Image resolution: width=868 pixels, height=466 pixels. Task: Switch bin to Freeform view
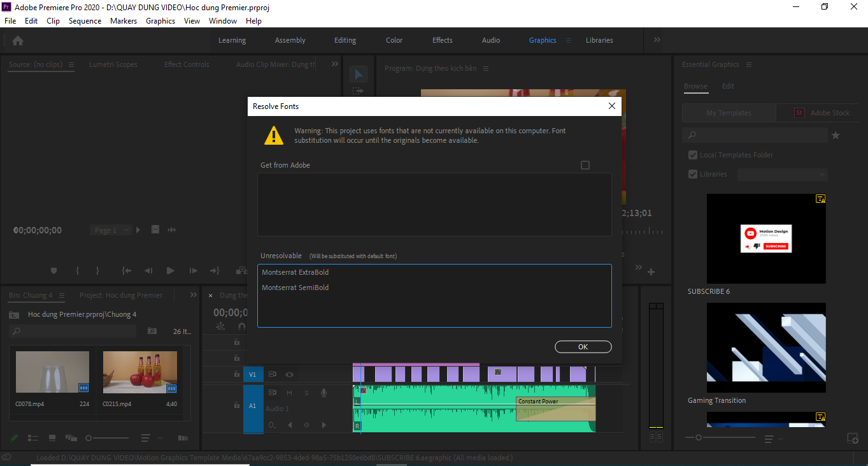coord(71,438)
